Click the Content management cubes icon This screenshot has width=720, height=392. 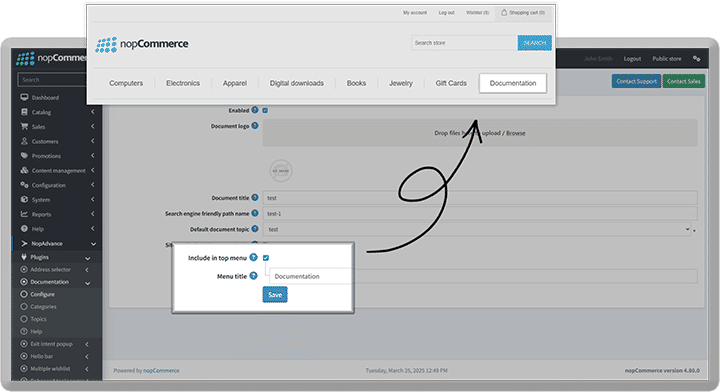(x=24, y=170)
